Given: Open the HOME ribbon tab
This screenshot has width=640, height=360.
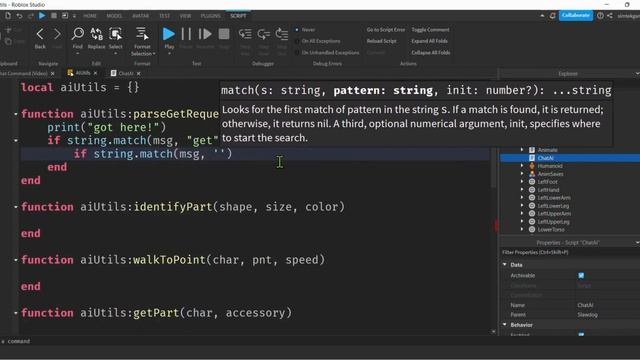Looking at the screenshot, I should (x=90, y=16).
